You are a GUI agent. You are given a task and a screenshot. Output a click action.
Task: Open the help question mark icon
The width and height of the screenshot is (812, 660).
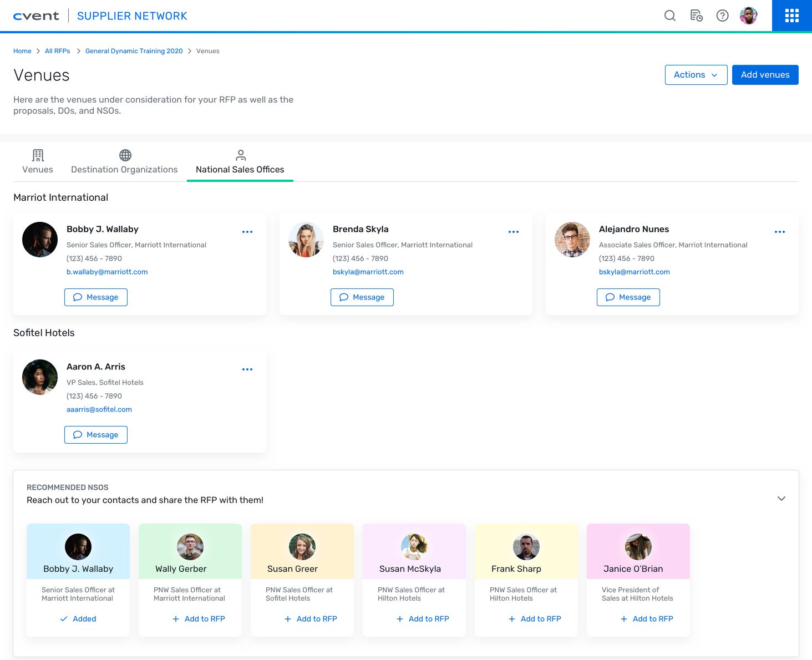click(722, 16)
